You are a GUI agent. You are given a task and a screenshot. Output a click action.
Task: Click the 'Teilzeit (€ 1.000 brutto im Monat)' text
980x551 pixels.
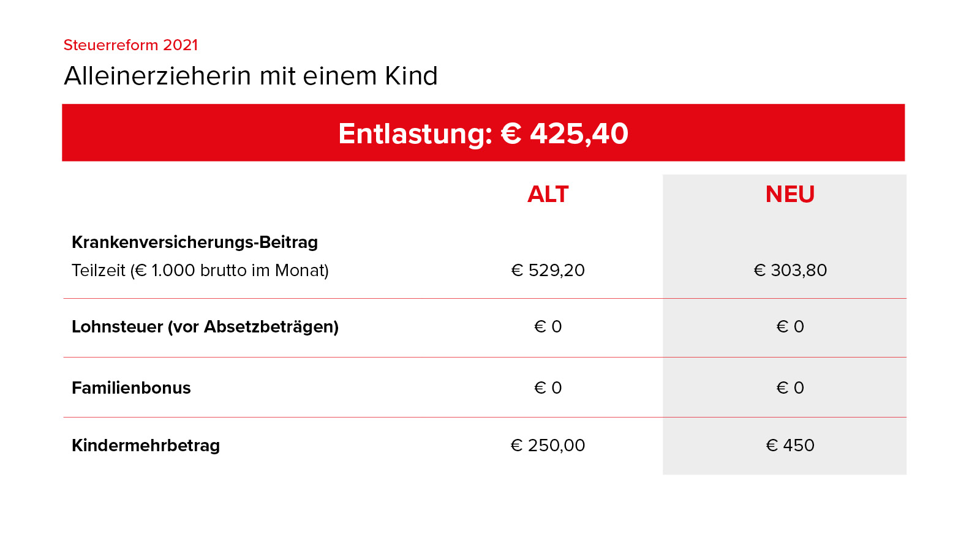pyautogui.click(x=200, y=271)
